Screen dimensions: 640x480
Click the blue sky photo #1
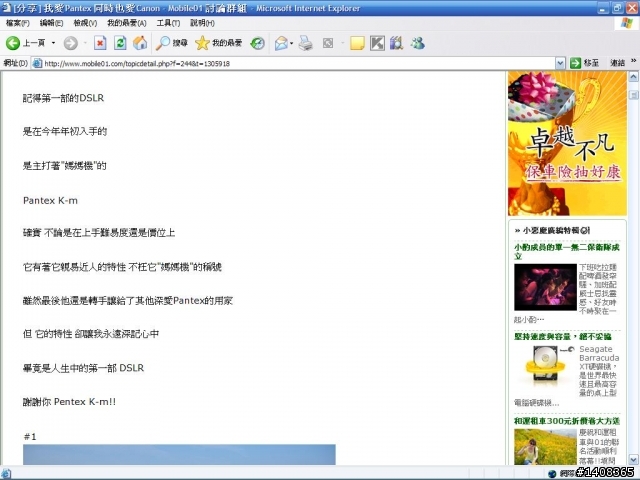click(x=179, y=455)
